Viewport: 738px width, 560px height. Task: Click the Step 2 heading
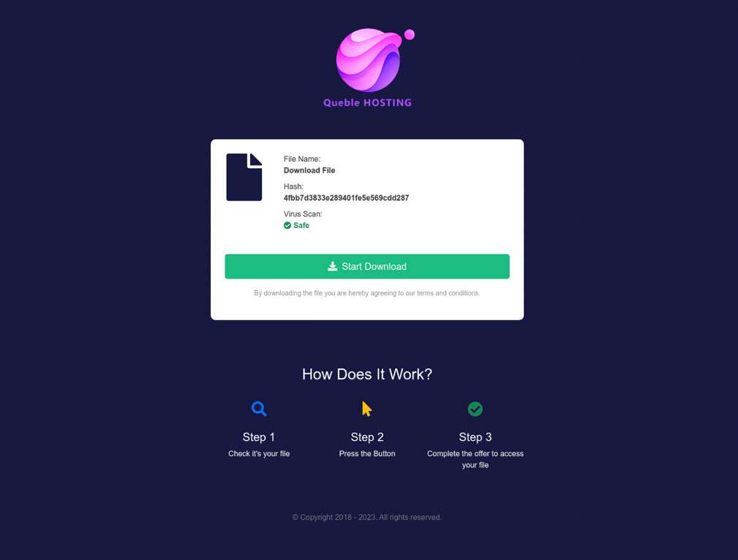(367, 437)
